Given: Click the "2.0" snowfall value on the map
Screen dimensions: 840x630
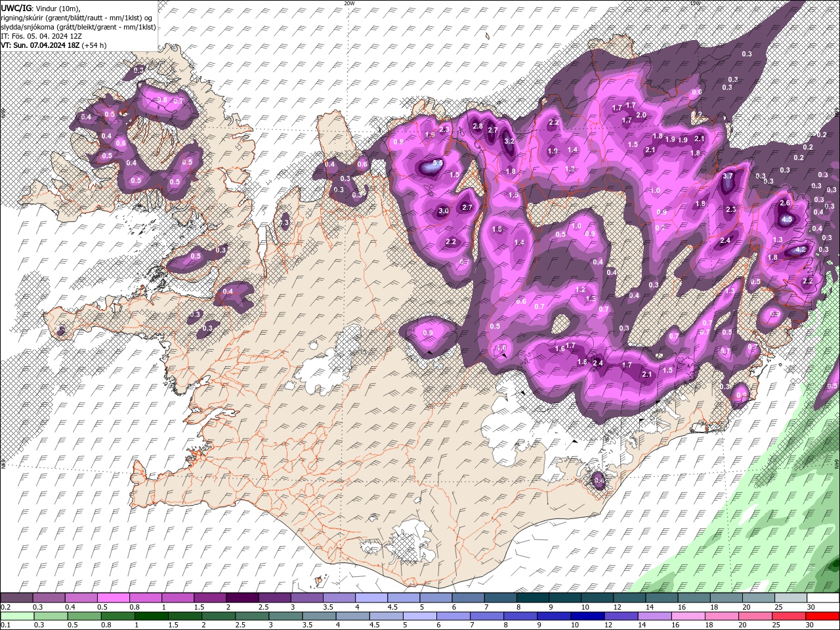Looking at the screenshot, I should click(641, 115).
